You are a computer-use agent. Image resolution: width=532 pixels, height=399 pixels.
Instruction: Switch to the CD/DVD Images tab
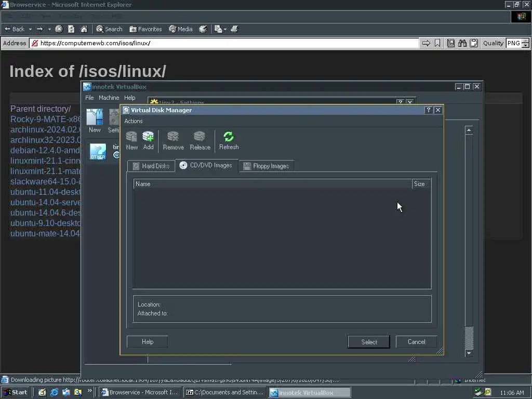point(206,165)
